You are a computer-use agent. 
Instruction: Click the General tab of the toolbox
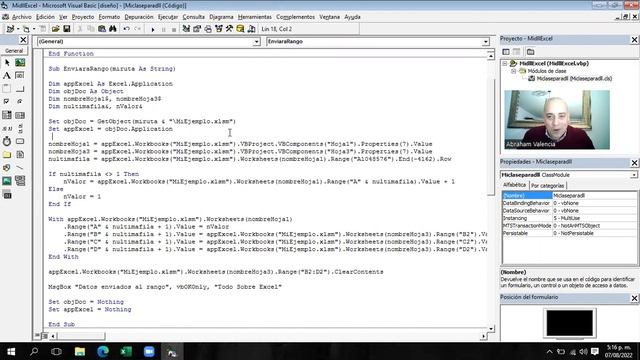14,51
